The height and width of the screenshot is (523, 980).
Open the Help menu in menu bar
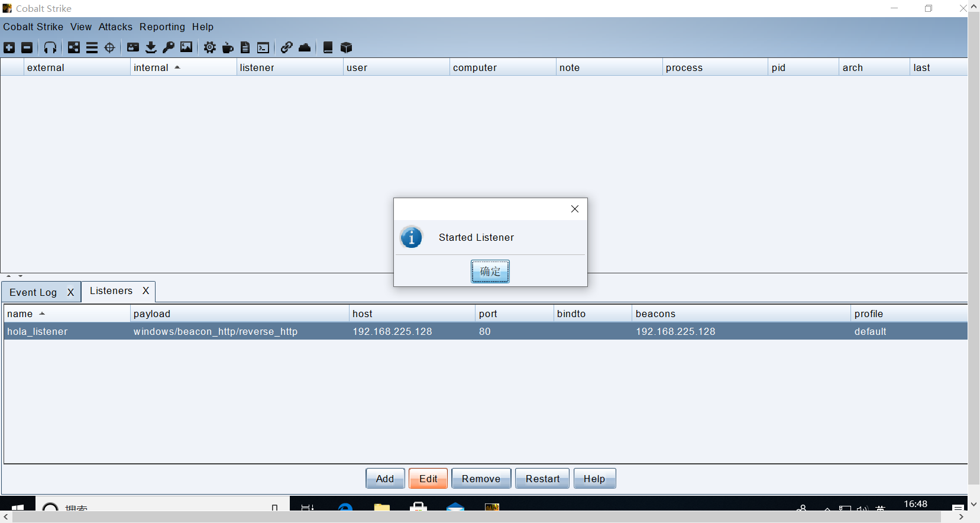(x=203, y=27)
